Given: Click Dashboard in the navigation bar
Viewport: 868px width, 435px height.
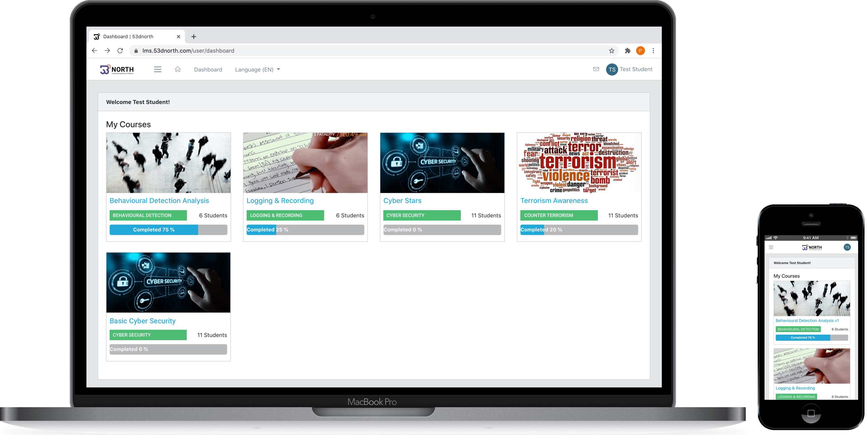Looking at the screenshot, I should tap(208, 70).
